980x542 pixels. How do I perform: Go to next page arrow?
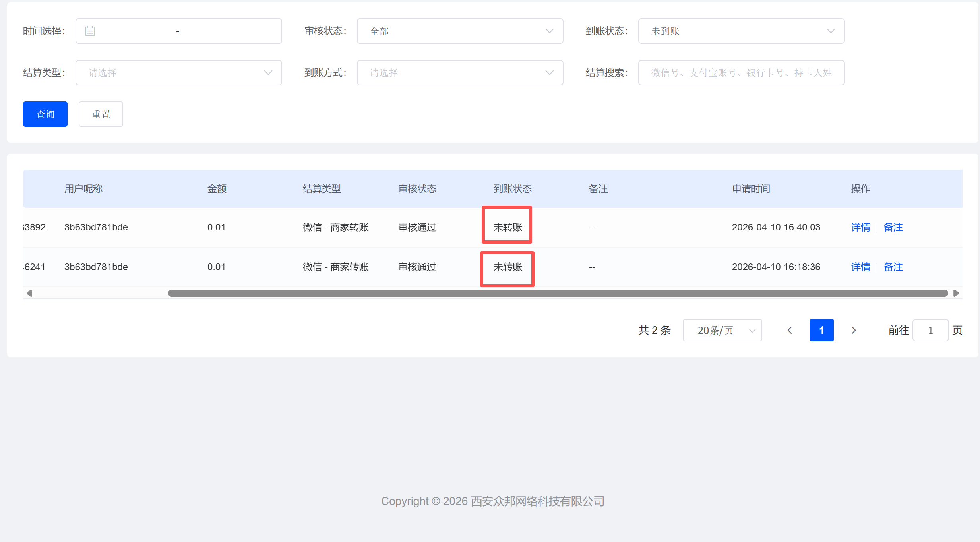coord(853,330)
